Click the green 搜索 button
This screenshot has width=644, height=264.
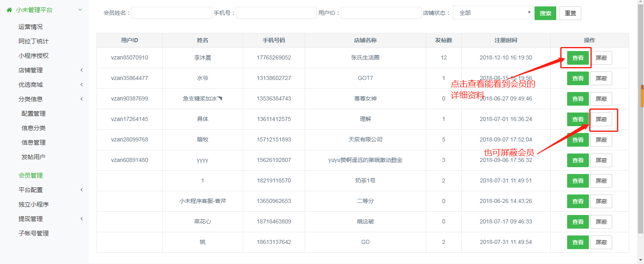[545, 13]
